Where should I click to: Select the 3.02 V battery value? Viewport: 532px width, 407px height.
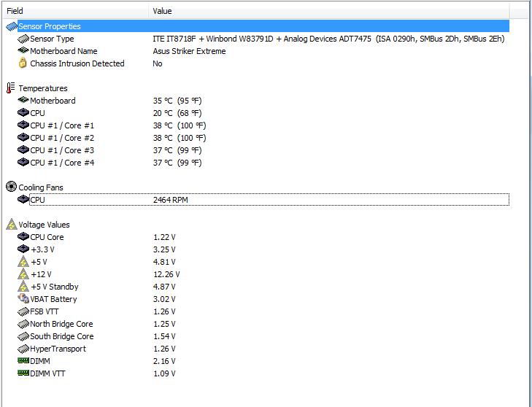pos(164,299)
